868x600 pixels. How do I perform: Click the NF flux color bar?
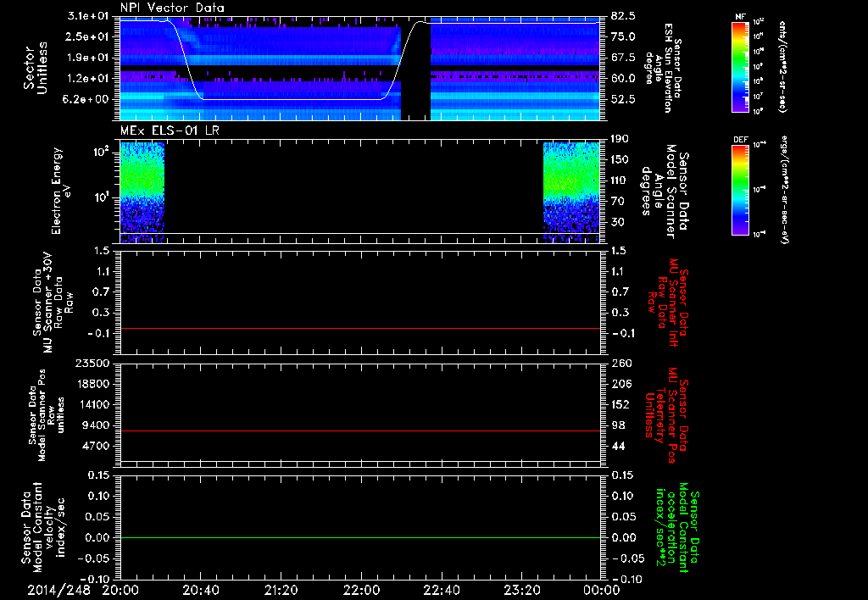(x=740, y=66)
